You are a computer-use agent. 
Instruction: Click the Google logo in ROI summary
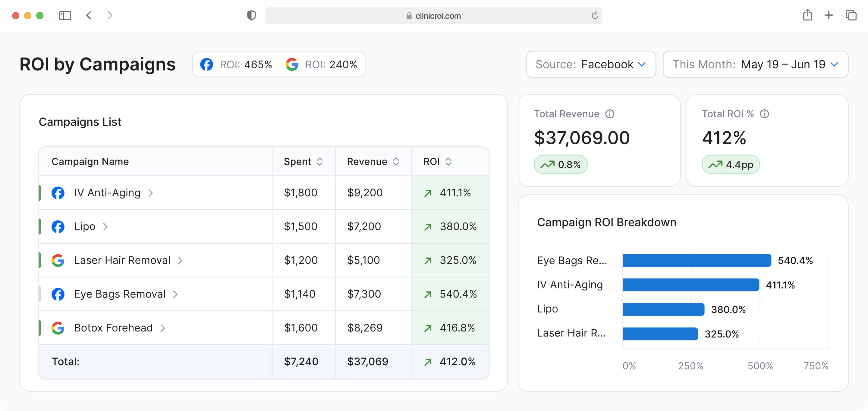[x=292, y=64]
